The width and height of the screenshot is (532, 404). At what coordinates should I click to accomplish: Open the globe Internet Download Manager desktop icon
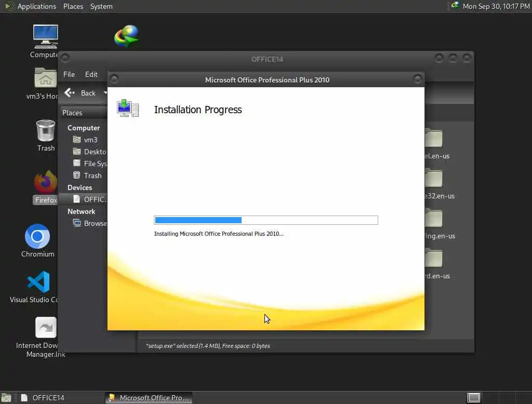[127, 36]
